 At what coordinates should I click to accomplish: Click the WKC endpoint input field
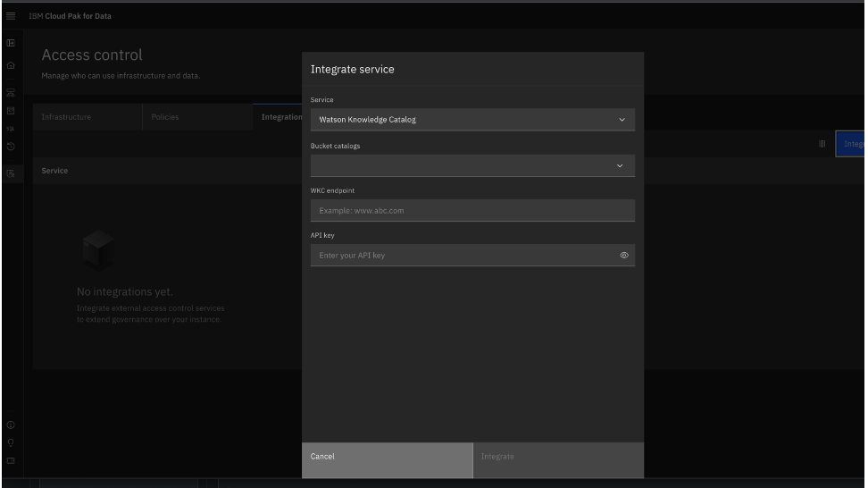[472, 211]
